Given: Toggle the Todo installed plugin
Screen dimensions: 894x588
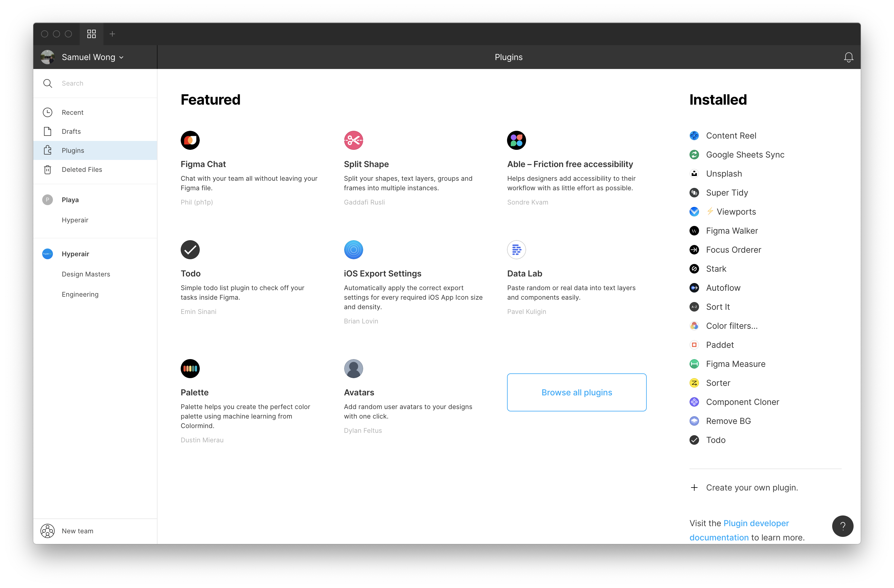Looking at the screenshot, I should pyautogui.click(x=716, y=440).
